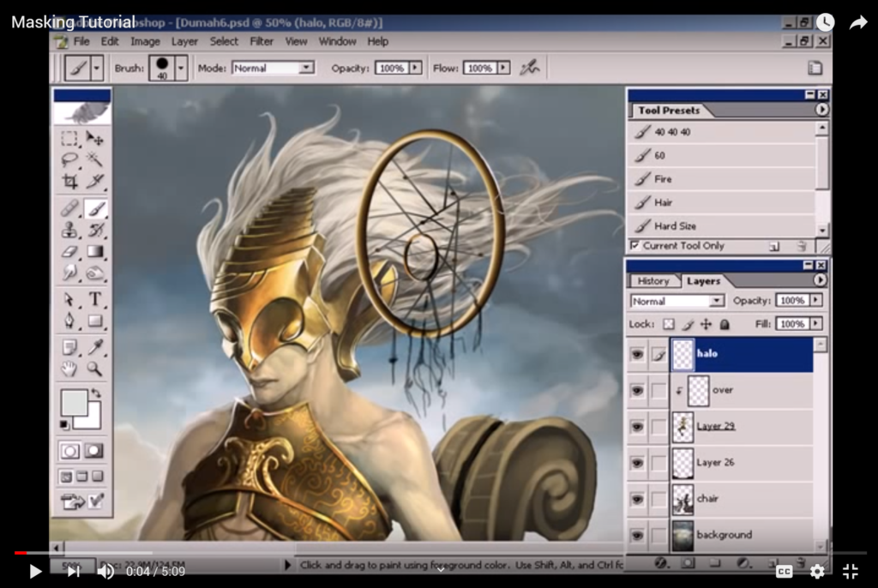Image resolution: width=878 pixels, height=588 pixels.
Task: Open the Filter menu
Action: 262,41
